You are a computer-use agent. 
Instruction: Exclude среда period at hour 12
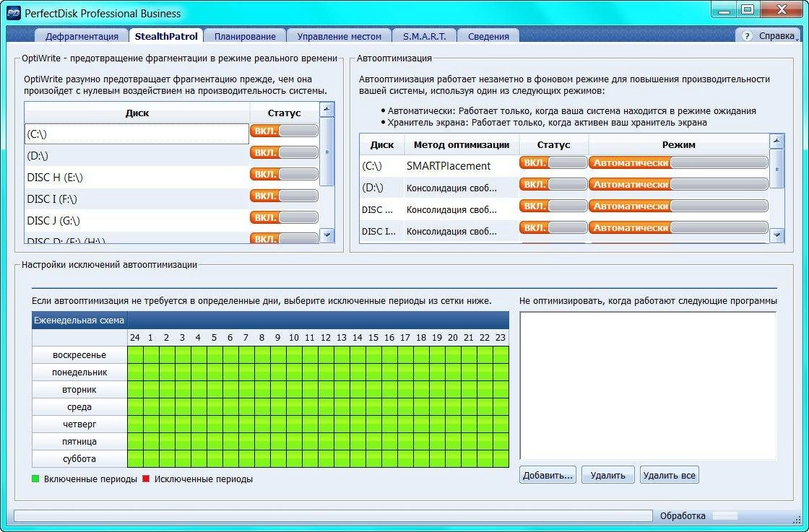(x=326, y=407)
